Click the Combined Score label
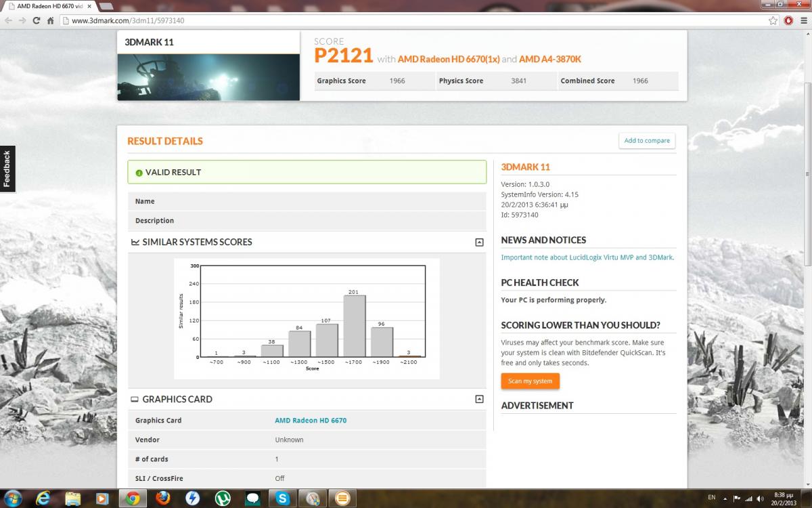Image resolution: width=812 pixels, height=508 pixels. click(587, 81)
